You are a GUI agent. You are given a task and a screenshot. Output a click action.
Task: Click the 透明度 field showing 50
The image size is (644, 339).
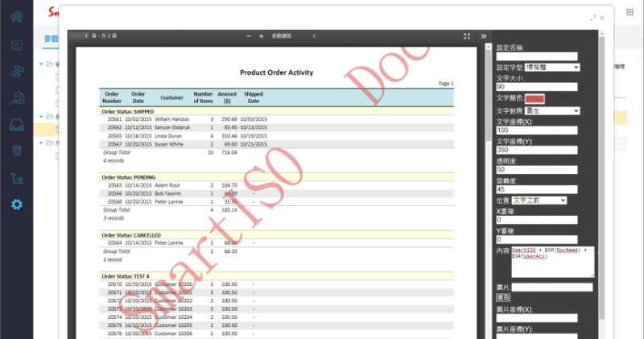click(537, 170)
